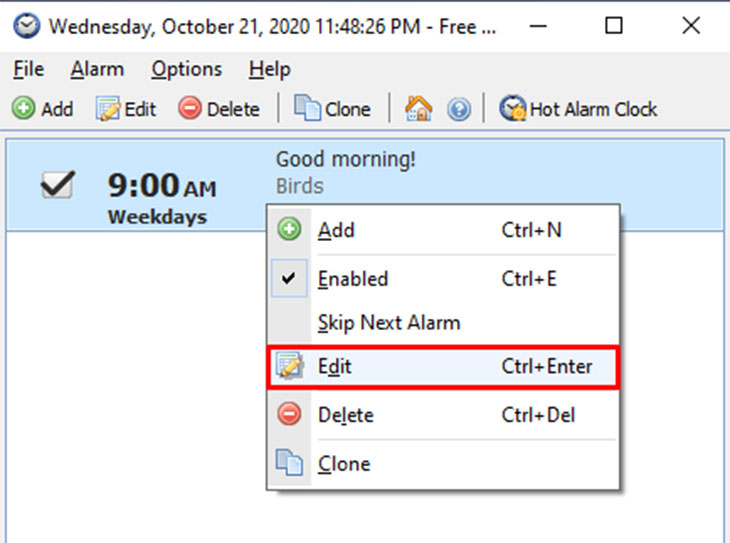The height and width of the screenshot is (543, 730).
Task: Expand the Help menu
Action: 269,70
